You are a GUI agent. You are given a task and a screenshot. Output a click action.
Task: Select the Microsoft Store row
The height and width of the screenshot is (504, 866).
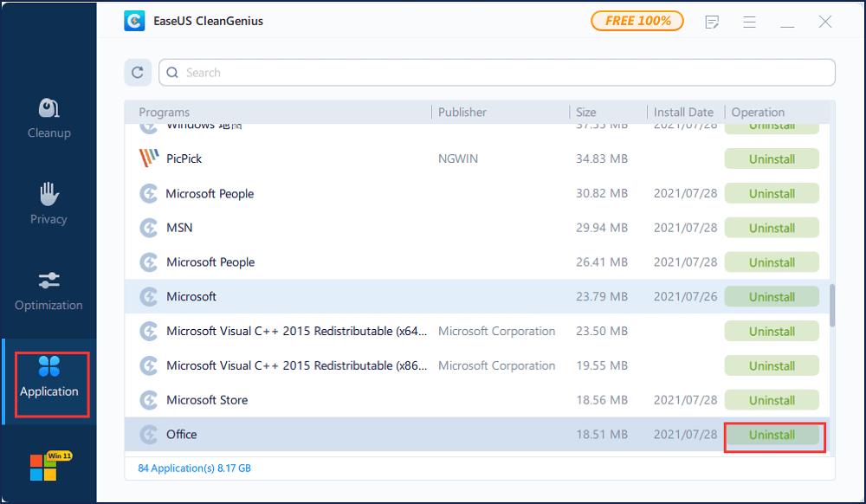[346, 400]
